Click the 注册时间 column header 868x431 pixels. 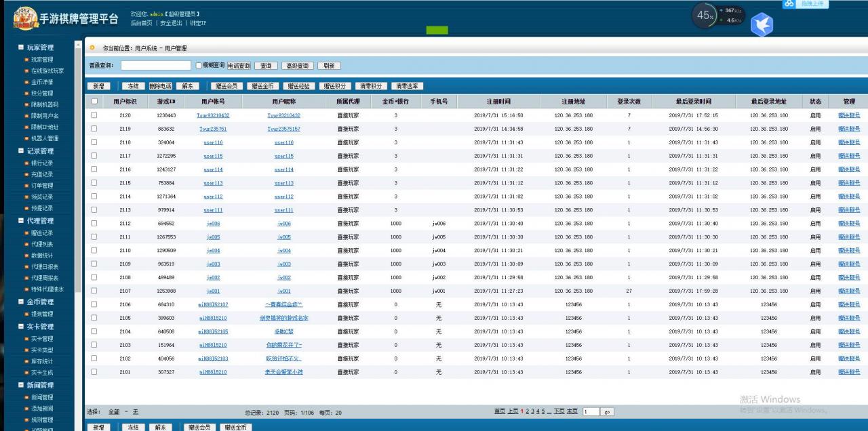coord(498,102)
